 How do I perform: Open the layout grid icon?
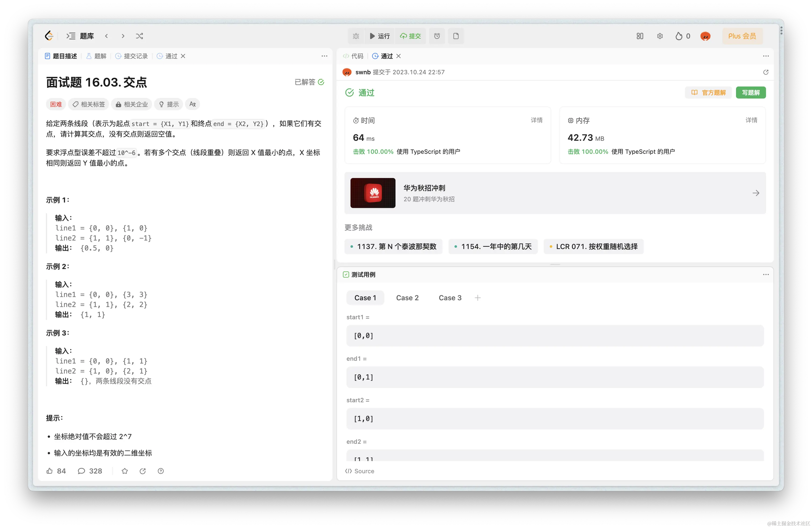point(640,36)
